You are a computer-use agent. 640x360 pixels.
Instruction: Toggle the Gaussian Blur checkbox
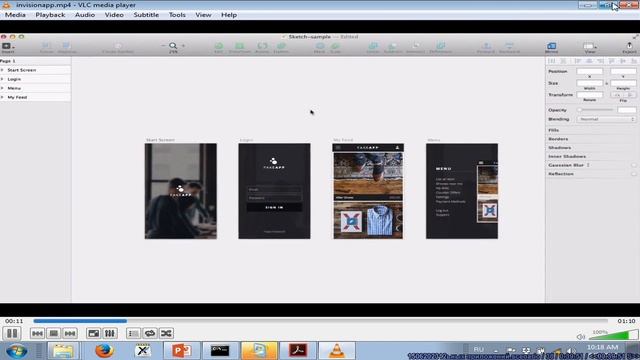pyautogui.click(x=633, y=165)
